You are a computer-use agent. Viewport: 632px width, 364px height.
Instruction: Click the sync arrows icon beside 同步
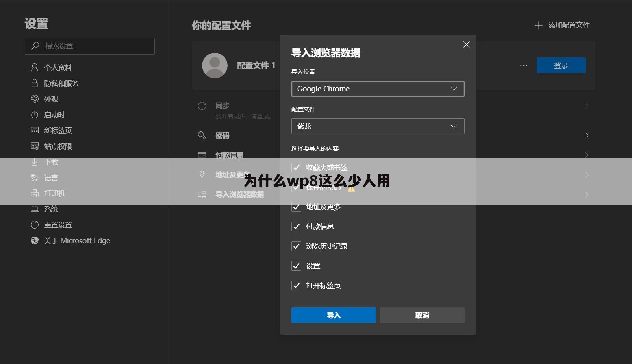pyautogui.click(x=202, y=106)
